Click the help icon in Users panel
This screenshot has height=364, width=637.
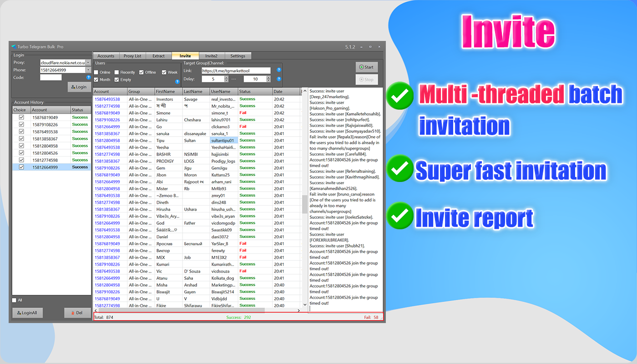(x=177, y=82)
